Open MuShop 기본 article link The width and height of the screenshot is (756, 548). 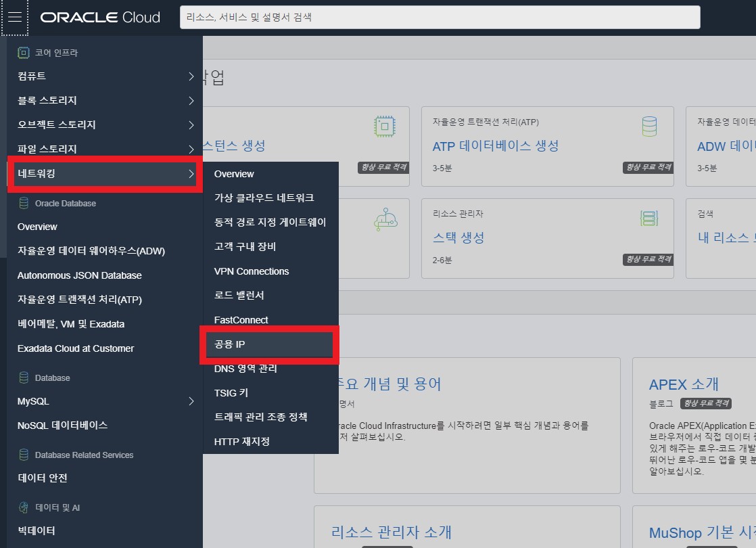(x=703, y=532)
